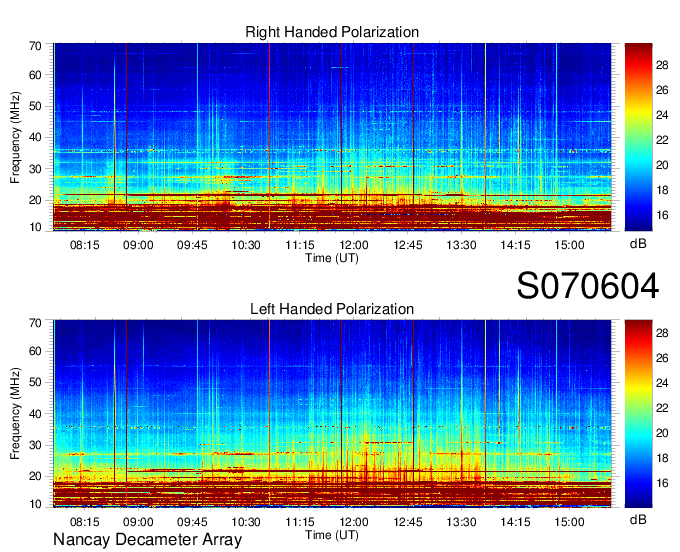Click the 70 MHz tick of Right Handed plot
Image resolution: width=680 pixels, height=552 pixels.
[35, 46]
